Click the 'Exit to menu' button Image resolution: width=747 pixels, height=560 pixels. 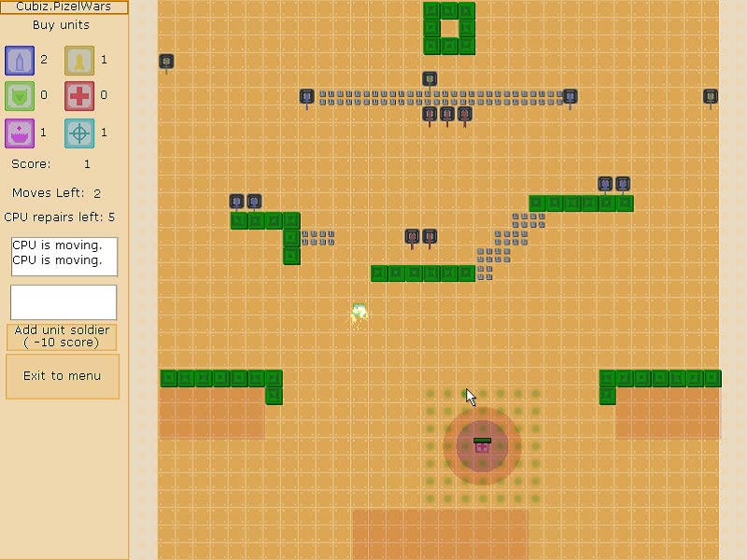63,376
